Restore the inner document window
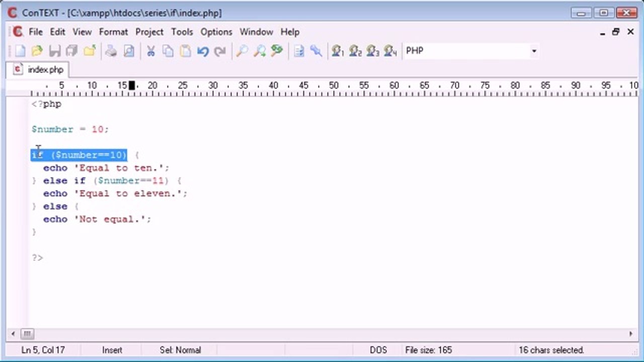This screenshot has height=362, width=644. tap(616, 32)
